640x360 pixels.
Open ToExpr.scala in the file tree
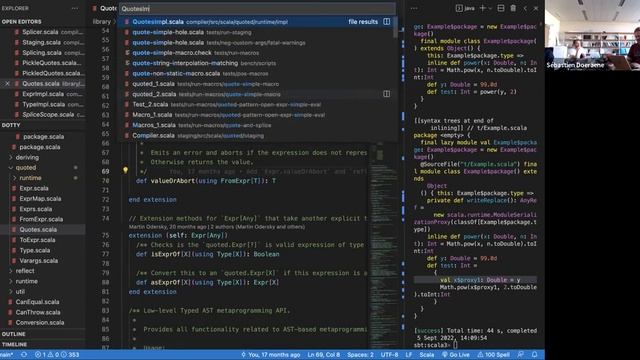[42, 240]
